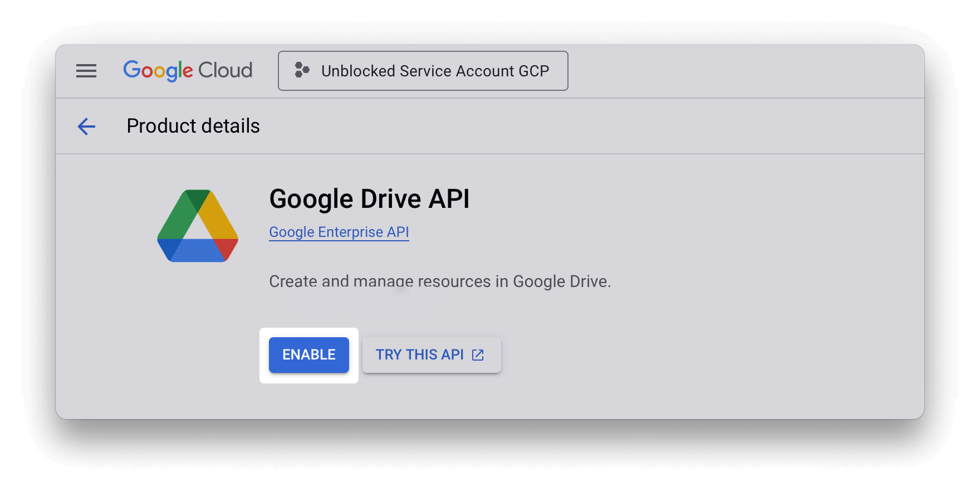Open the Unblocked Service Account GCP project picker
The height and width of the screenshot is (486, 980).
tap(423, 71)
